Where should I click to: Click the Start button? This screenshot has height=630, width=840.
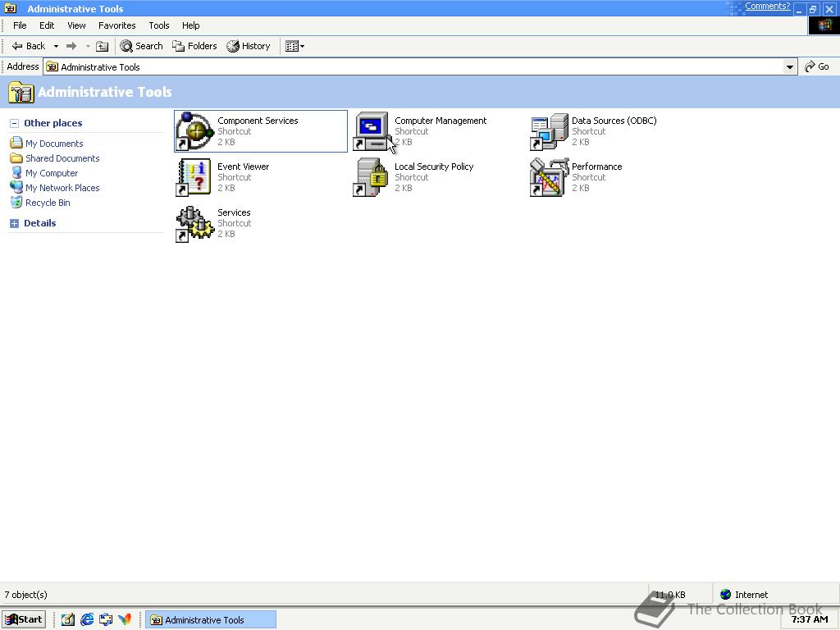pos(24,619)
